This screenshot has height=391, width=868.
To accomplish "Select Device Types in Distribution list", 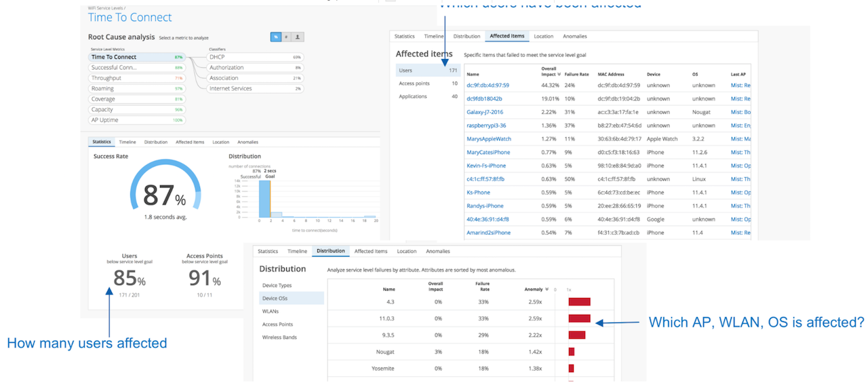I will tap(277, 285).
